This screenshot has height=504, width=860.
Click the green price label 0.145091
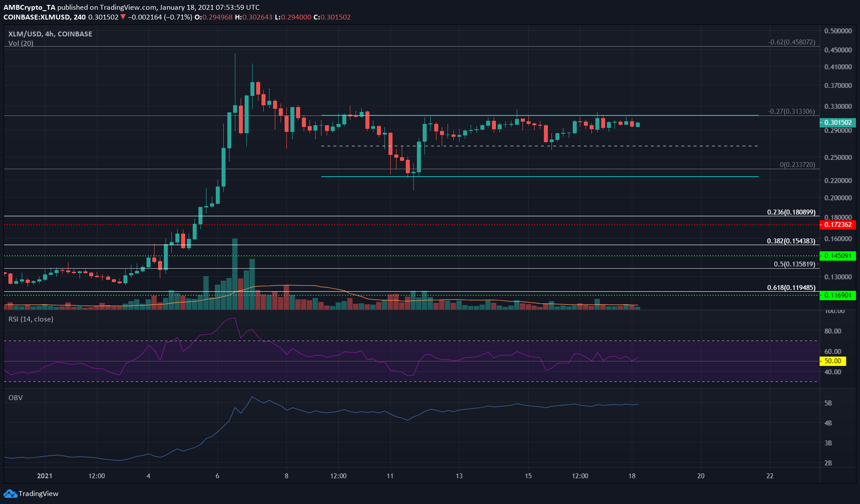[x=837, y=256]
